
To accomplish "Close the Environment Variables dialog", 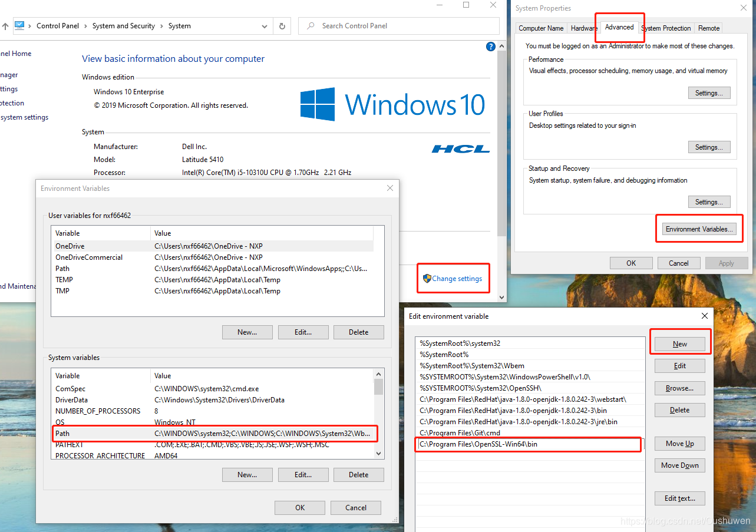I will click(x=389, y=189).
